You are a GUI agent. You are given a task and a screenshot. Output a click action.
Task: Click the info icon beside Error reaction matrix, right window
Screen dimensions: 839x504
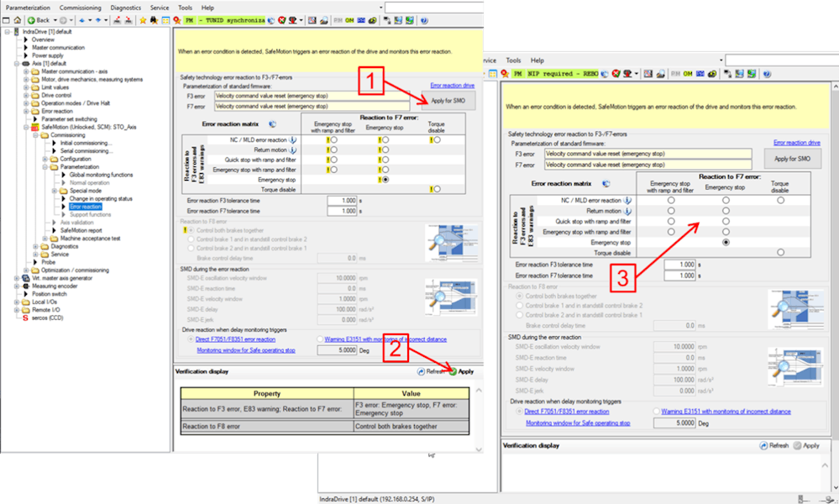(606, 183)
